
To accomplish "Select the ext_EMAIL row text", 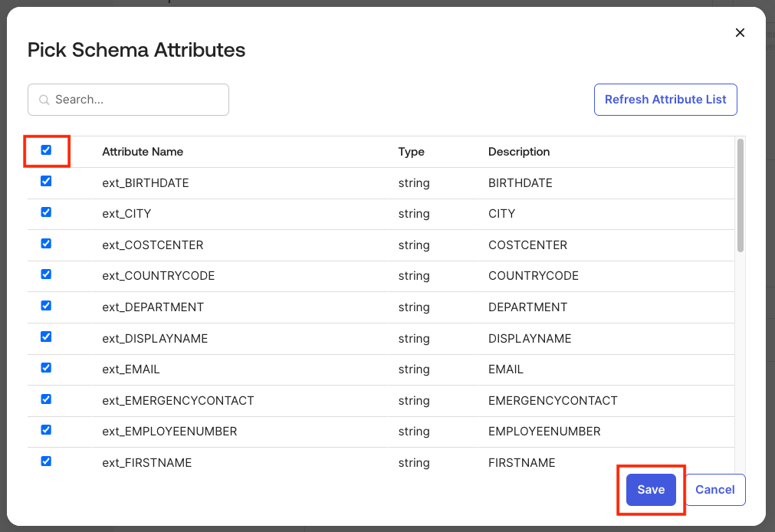I will (x=130, y=369).
